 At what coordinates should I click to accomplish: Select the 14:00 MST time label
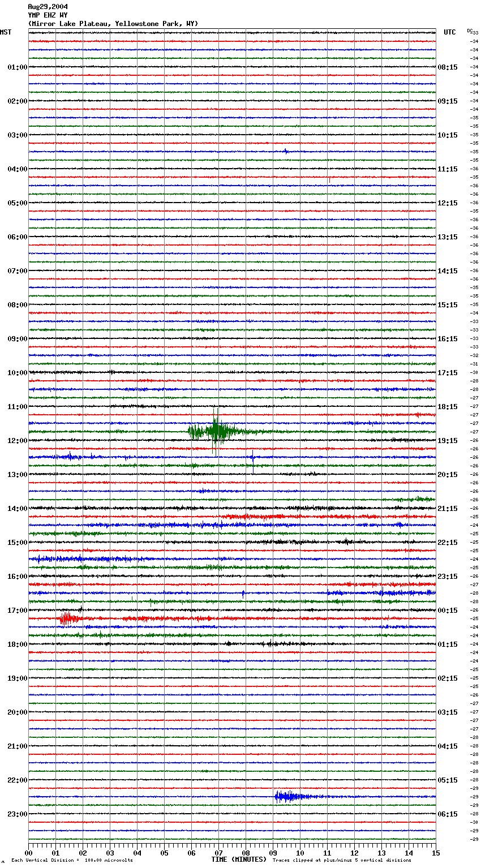[18, 509]
